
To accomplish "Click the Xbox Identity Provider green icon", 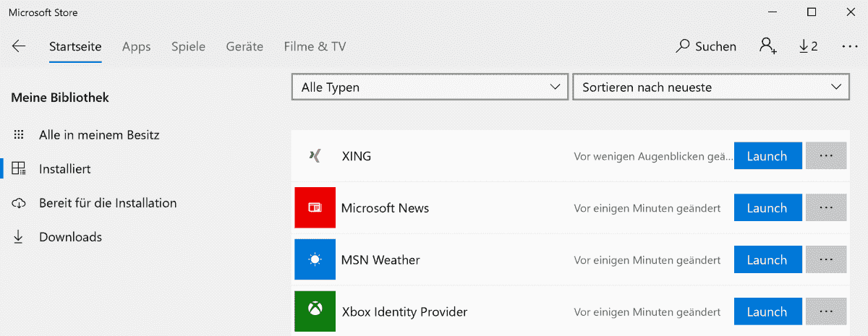I will pyautogui.click(x=315, y=311).
